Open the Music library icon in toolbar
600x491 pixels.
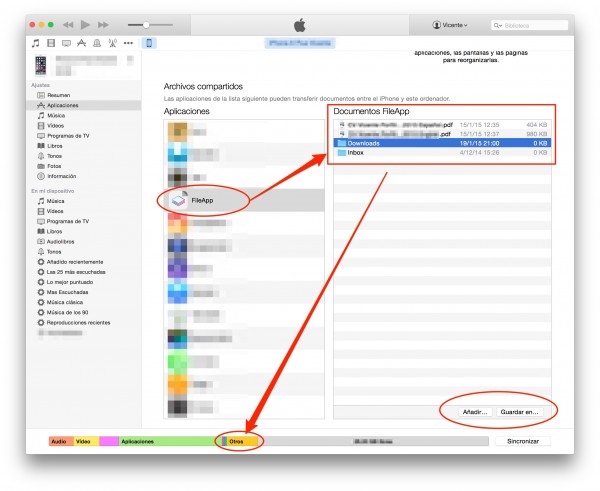[36, 43]
